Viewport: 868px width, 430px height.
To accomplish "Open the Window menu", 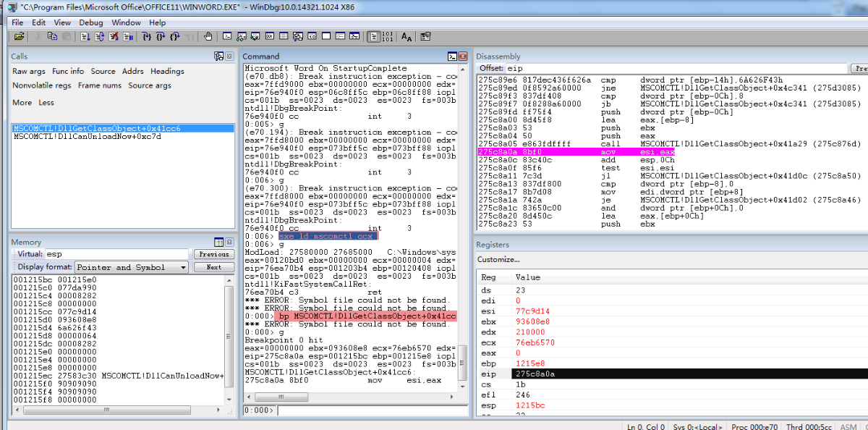I will [126, 22].
